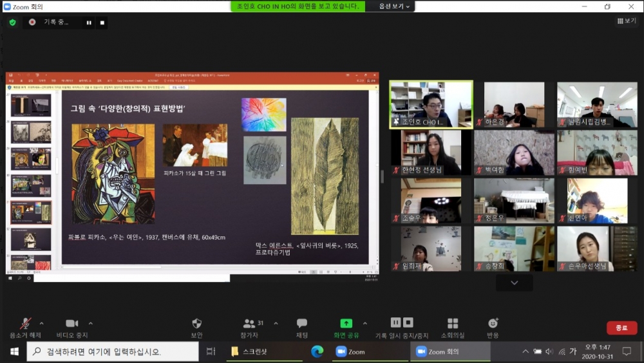This screenshot has width=644, height=363.
Task: Click the green share screen (화면 공유) button
Action: [x=346, y=328]
